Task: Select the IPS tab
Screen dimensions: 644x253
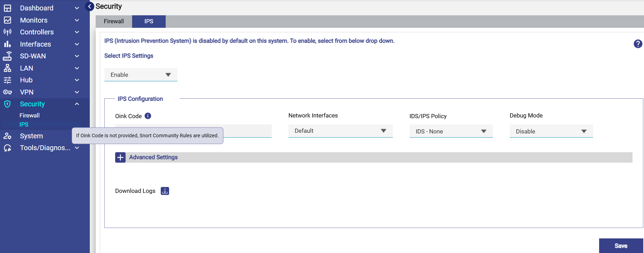Action: [149, 21]
